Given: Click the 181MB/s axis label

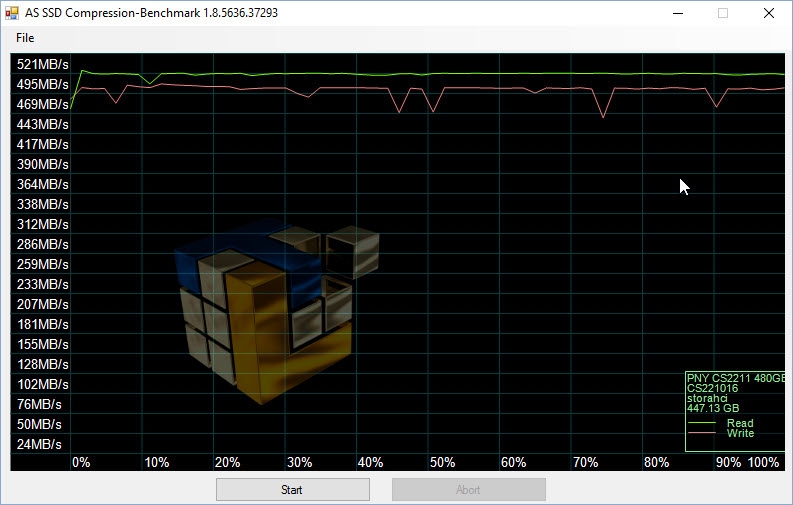Looking at the screenshot, I should click(42, 324).
